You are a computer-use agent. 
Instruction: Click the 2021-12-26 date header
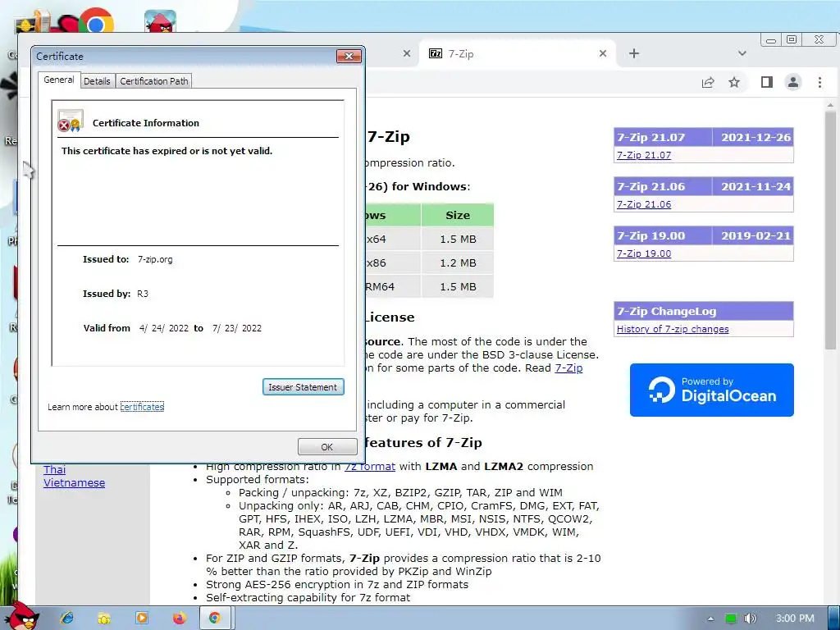point(755,137)
